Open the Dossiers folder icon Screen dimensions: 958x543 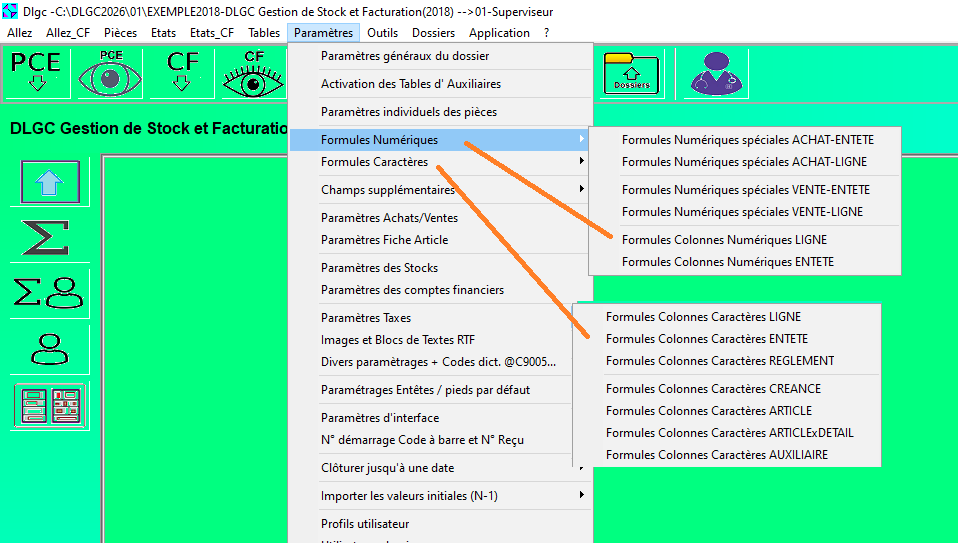631,73
